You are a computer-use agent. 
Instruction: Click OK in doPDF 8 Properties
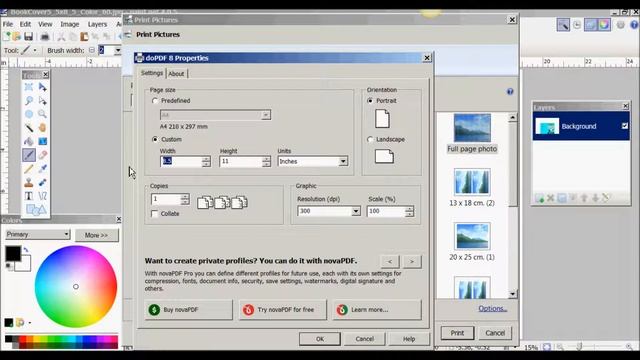[320, 339]
